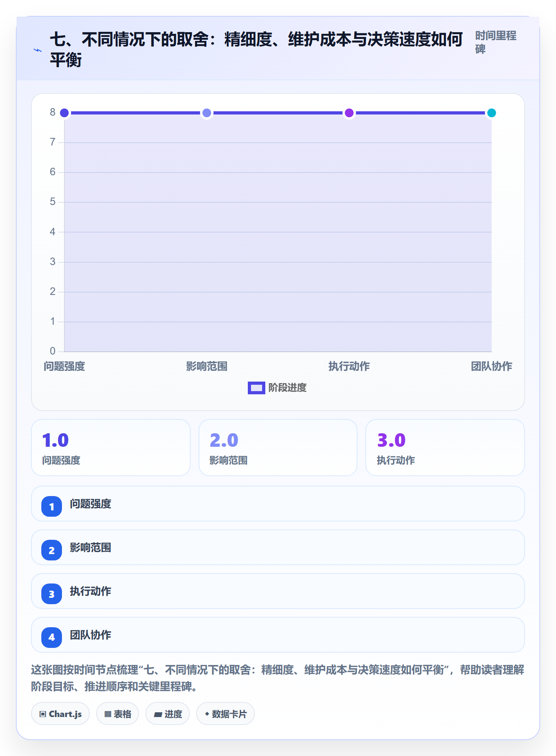Screen dimensions: 556x756
Task: Click the 问题强度 data point on chart
Action: click(x=64, y=113)
